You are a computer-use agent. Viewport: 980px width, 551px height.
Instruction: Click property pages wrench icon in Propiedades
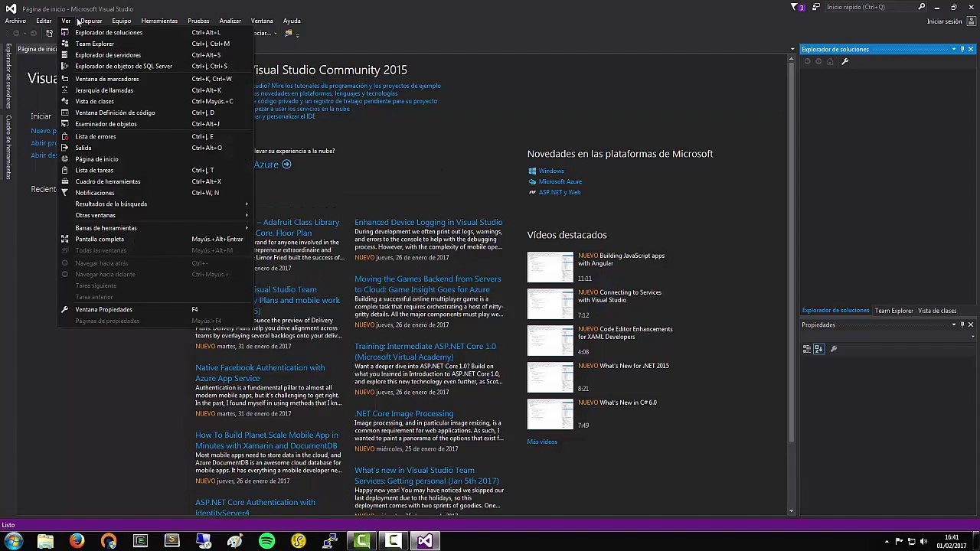(x=834, y=349)
